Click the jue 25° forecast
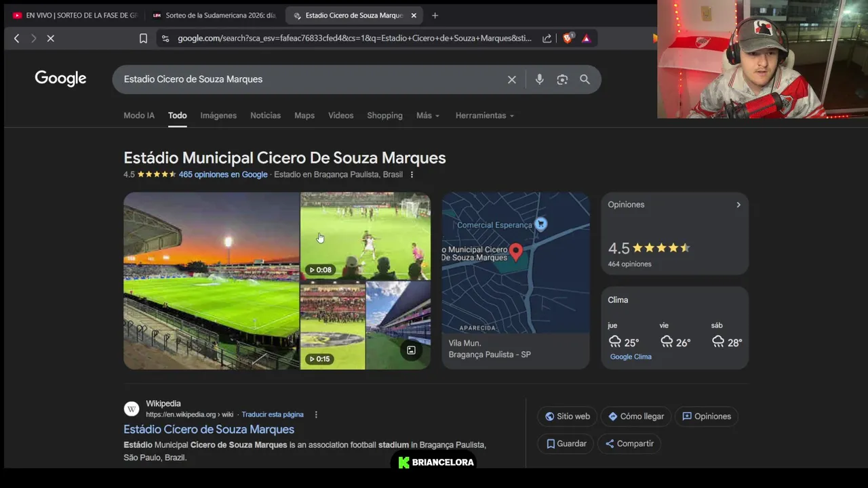This screenshot has height=488, width=868. [624, 335]
